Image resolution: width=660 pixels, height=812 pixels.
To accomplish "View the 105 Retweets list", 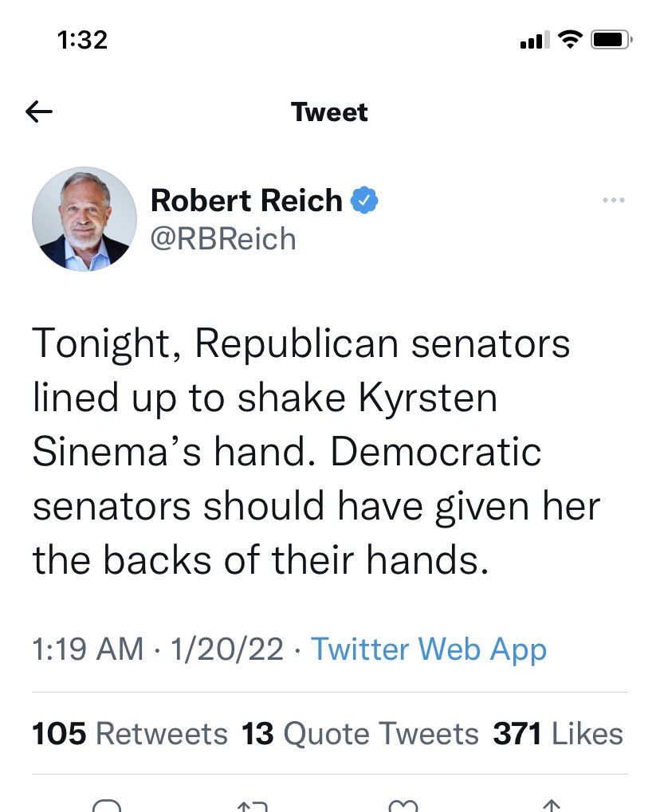I will coord(130,734).
